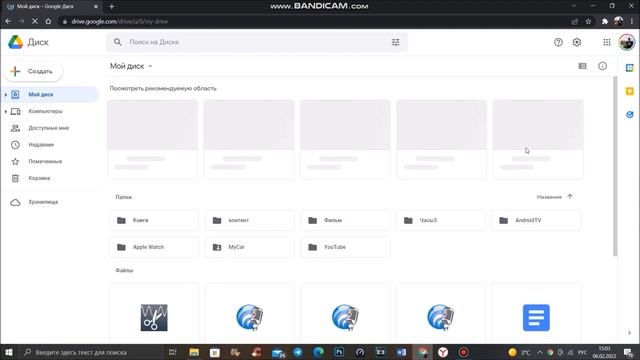Open browser extensions puzzle icon
640x360 pixels.
tap(605, 21)
